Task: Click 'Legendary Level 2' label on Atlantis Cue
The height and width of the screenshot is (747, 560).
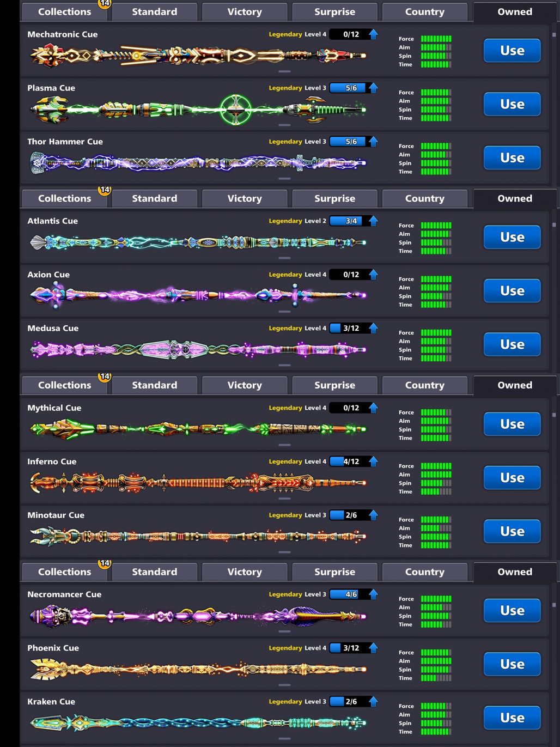Action: click(x=297, y=221)
